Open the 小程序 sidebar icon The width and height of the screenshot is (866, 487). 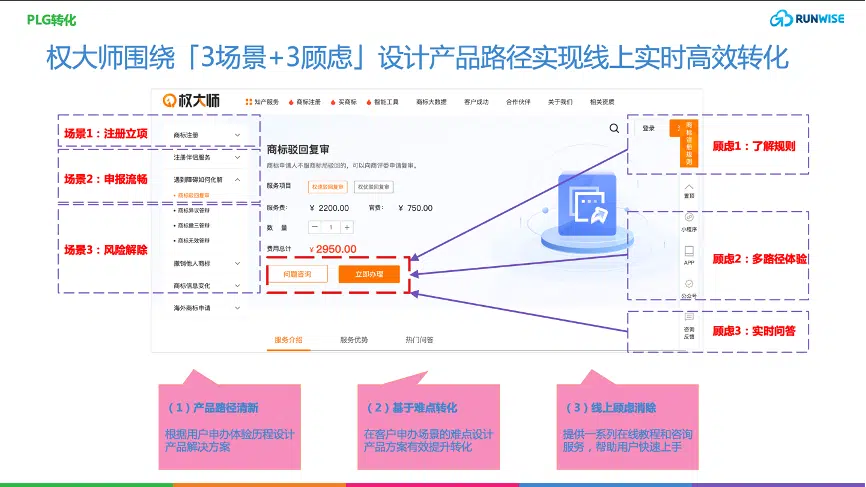pos(689,217)
